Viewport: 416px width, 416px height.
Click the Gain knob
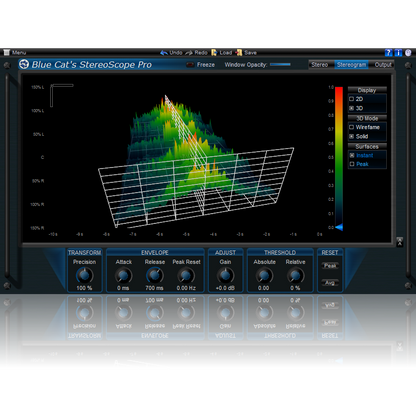(225, 275)
